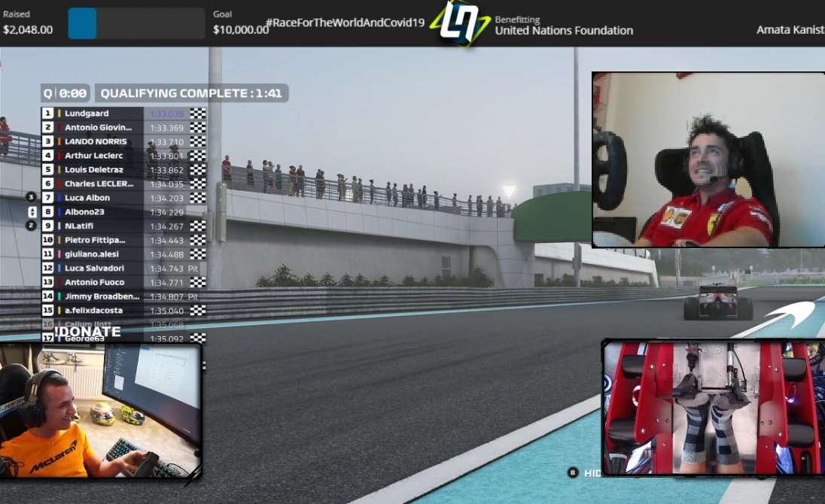Click lap time 1:34.229
The image size is (825, 504).
(167, 212)
